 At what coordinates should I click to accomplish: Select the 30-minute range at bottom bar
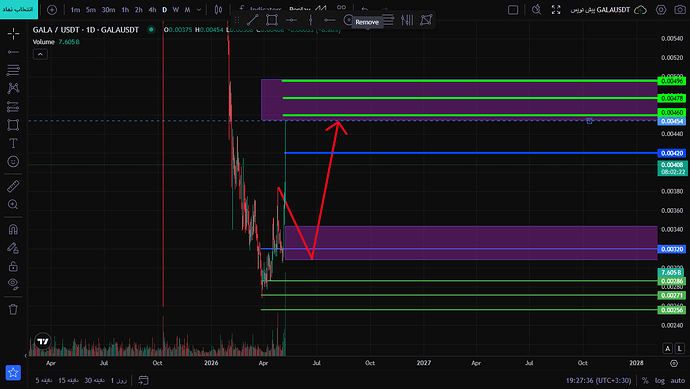pos(94,380)
